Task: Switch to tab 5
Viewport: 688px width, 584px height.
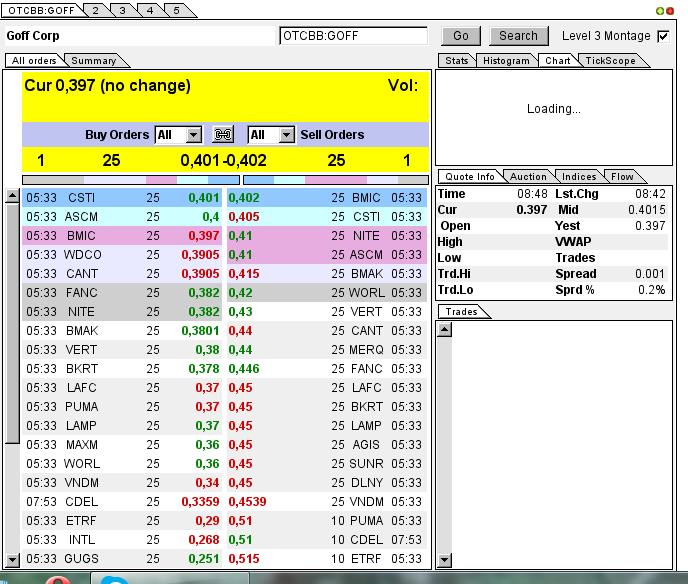Action: pos(176,11)
